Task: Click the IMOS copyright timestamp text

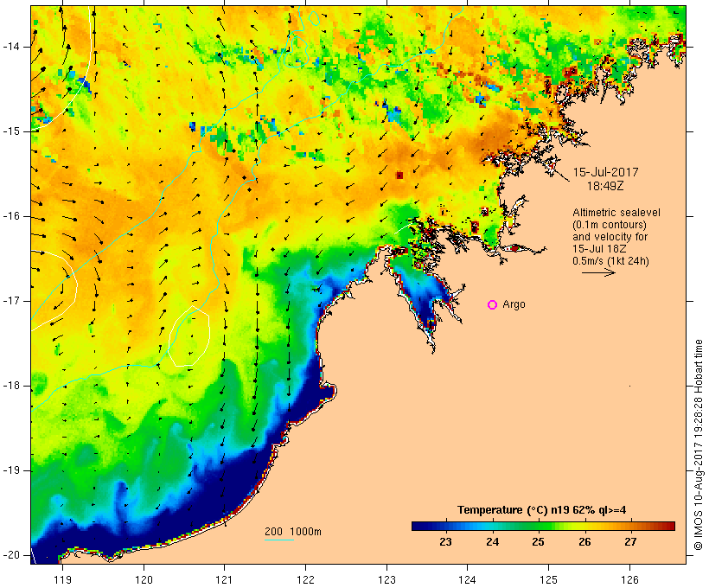Action: (699, 444)
